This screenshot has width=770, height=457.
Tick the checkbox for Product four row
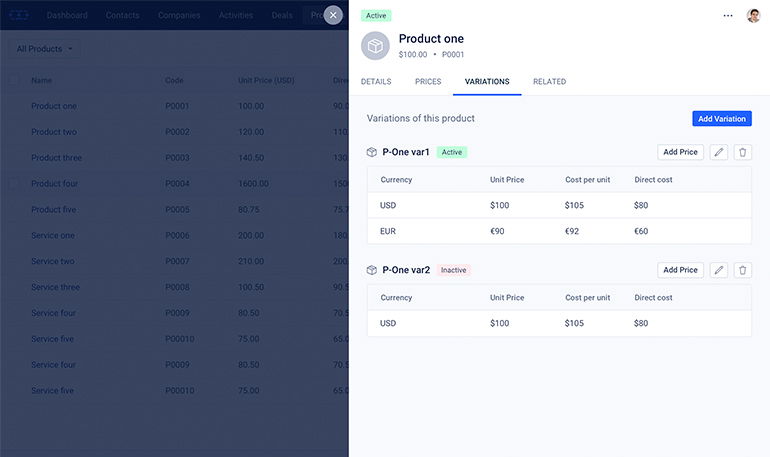point(14,183)
